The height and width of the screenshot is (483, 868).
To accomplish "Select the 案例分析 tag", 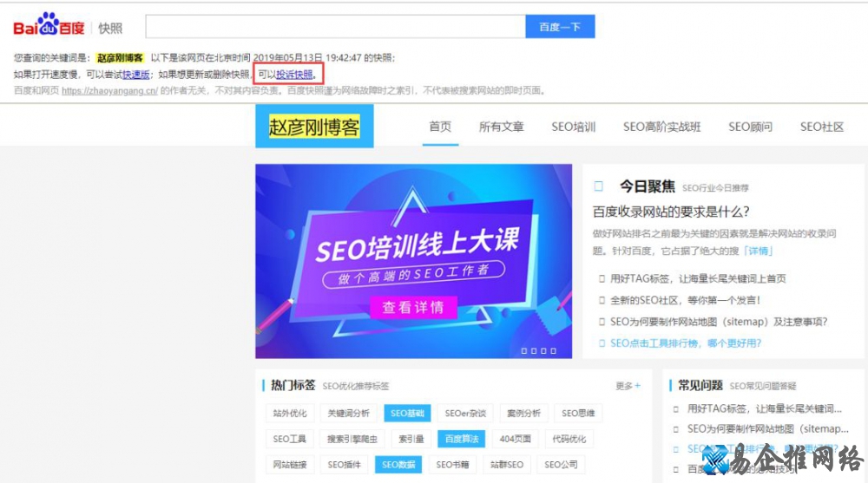I will point(523,414).
